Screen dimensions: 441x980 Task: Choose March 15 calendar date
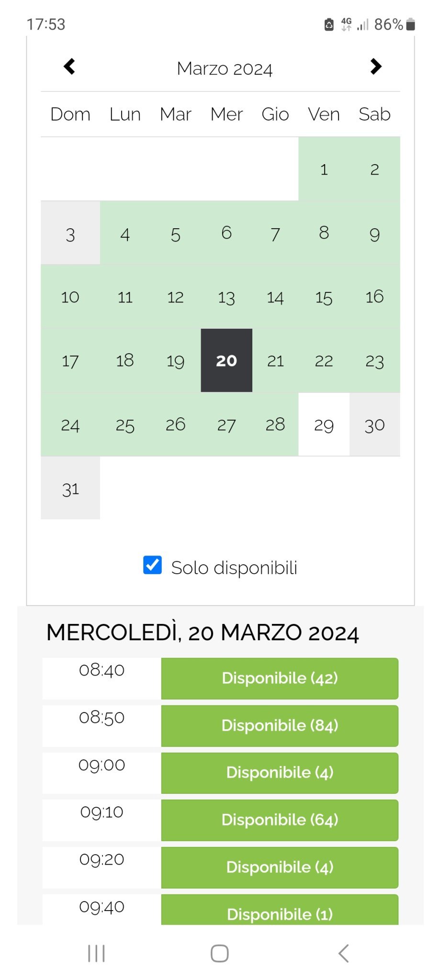tap(324, 297)
